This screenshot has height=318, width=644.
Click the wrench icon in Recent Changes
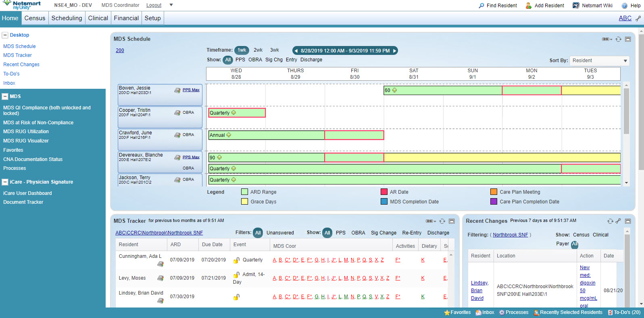[x=618, y=221]
